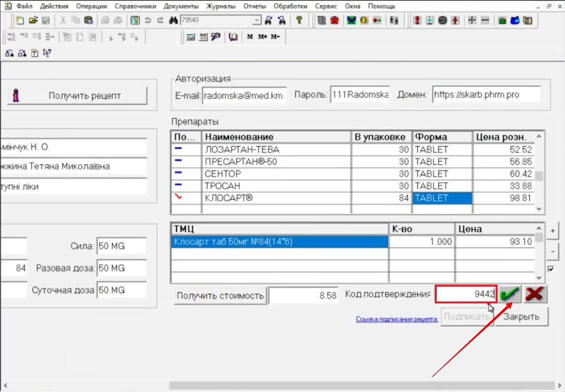The width and height of the screenshot is (565, 392).
Task: Click the yellow question mark help icon
Action: coord(299,20)
